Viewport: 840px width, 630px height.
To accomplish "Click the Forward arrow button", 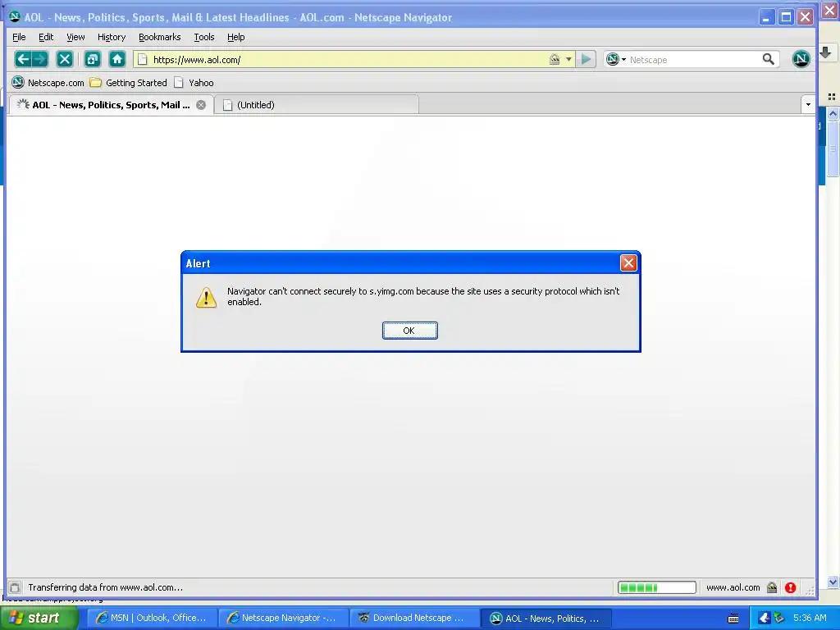I will click(x=40, y=59).
